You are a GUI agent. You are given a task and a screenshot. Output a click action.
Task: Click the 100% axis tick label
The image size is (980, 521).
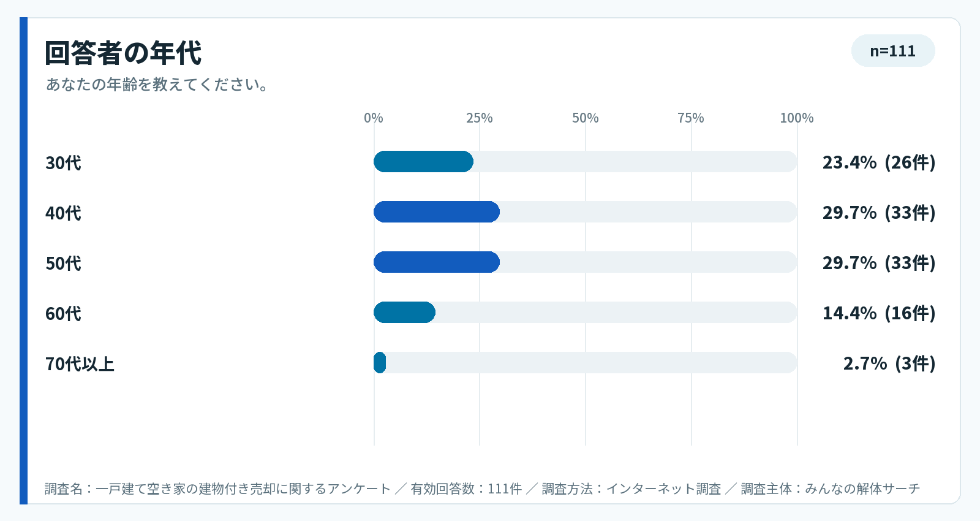pos(797,118)
